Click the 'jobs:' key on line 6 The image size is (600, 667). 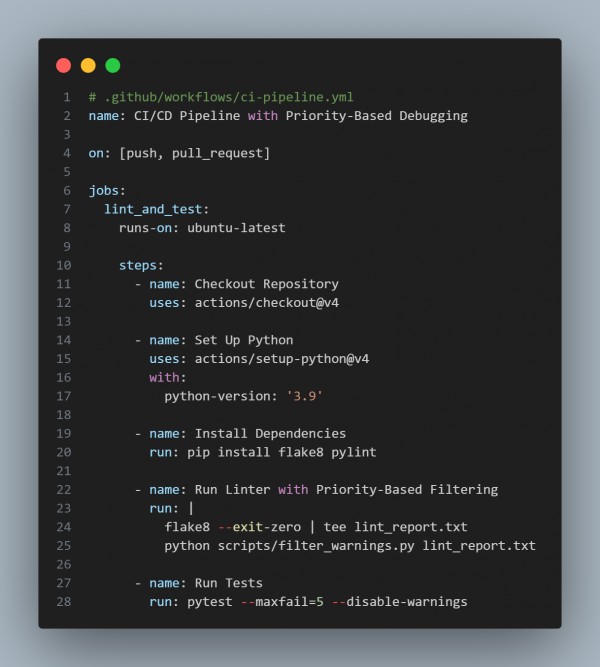click(107, 191)
